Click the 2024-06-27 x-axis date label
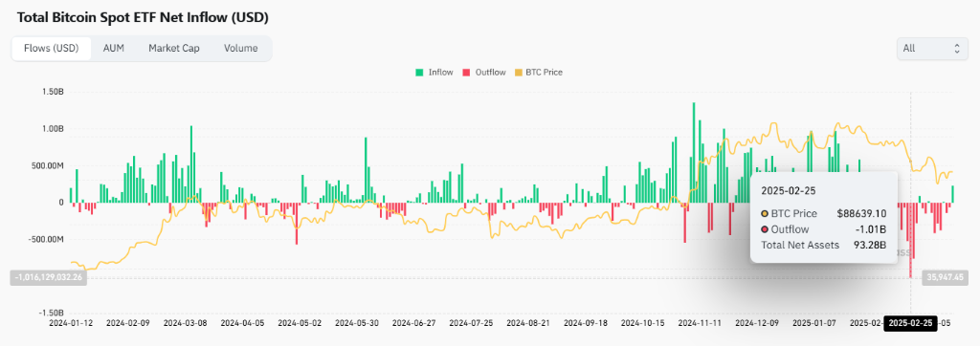The height and width of the screenshot is (346, 980). [x=412, y=323]
